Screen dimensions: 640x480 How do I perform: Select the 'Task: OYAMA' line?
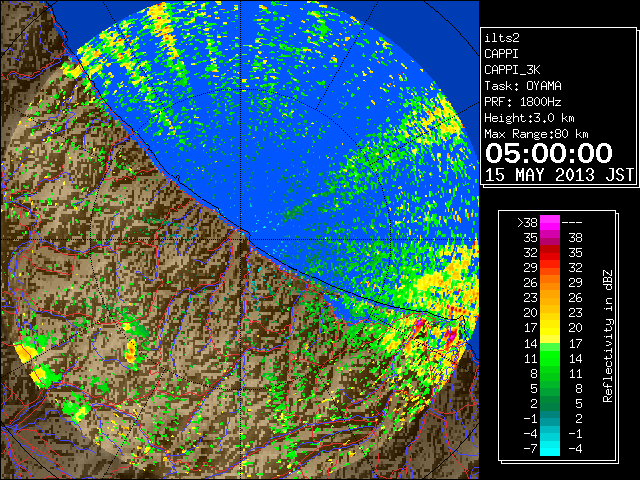point(523,86)
